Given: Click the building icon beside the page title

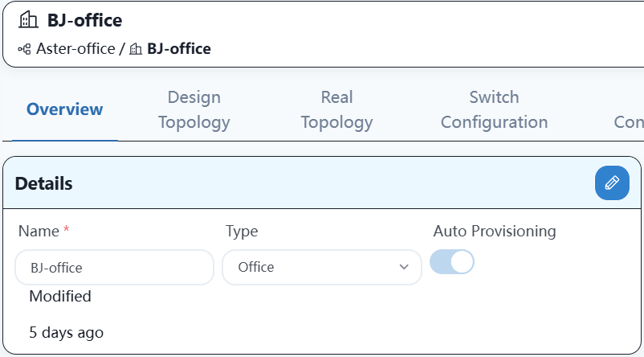Looking at the screenshot, I should tap(28, 20).
